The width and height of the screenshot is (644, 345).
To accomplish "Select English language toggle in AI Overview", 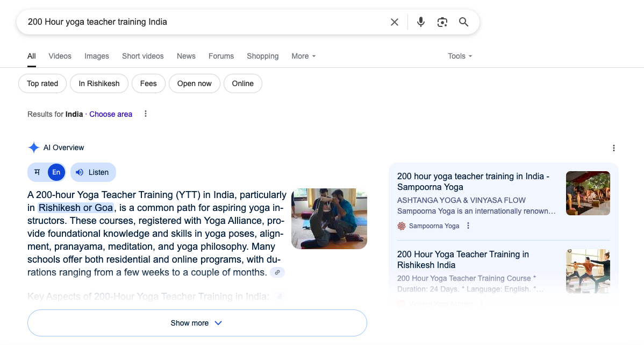I will point(56,172).
